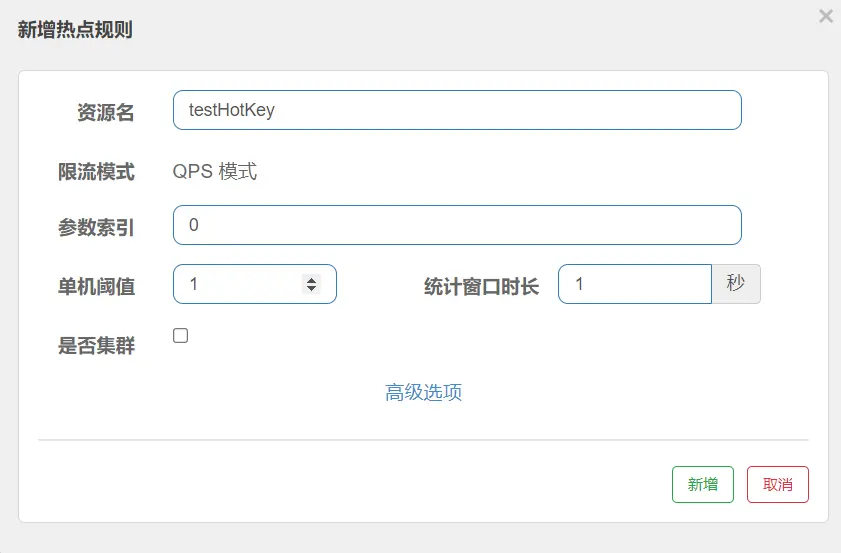
Task: Click the 限流模式 label
Action: click(96, 172)
